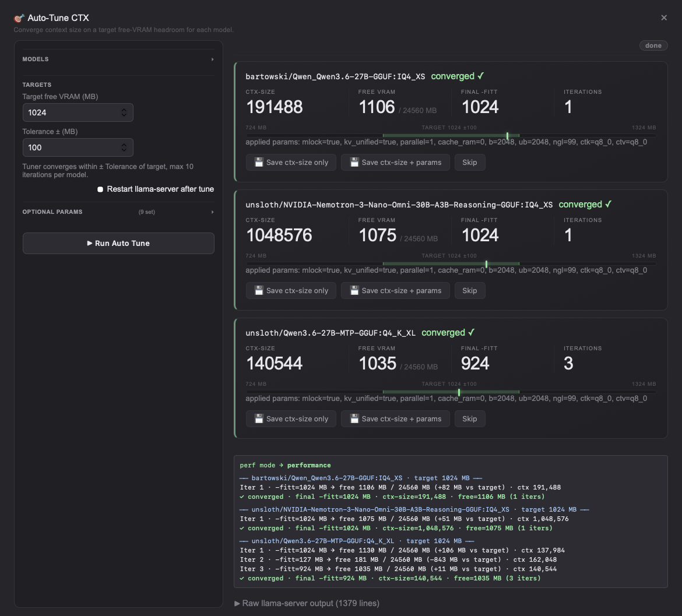The image size is (682, 616).
Task: Close the Auto-Tune CTX dialog
Action: pyautogui.click(x=663, y=18)
